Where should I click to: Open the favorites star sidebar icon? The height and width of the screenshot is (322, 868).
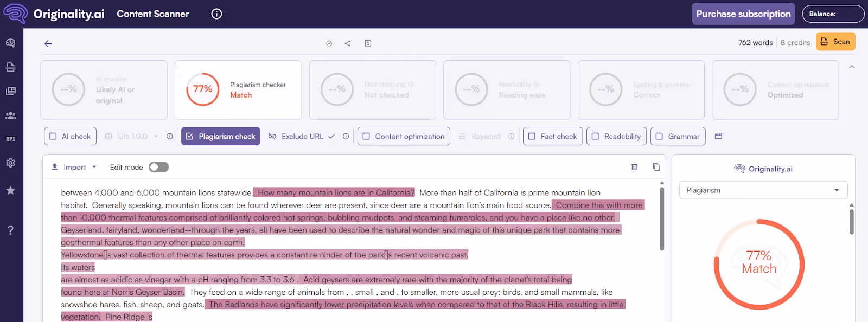10,190
